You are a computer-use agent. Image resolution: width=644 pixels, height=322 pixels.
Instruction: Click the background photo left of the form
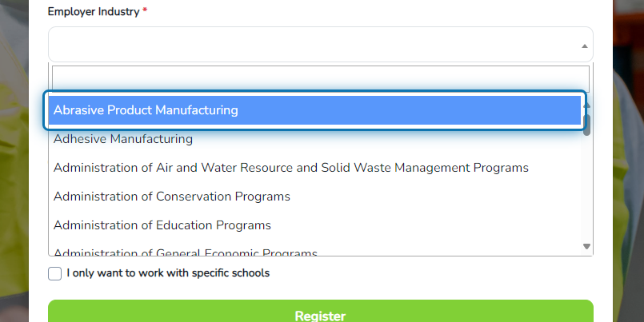click(14, 164)
